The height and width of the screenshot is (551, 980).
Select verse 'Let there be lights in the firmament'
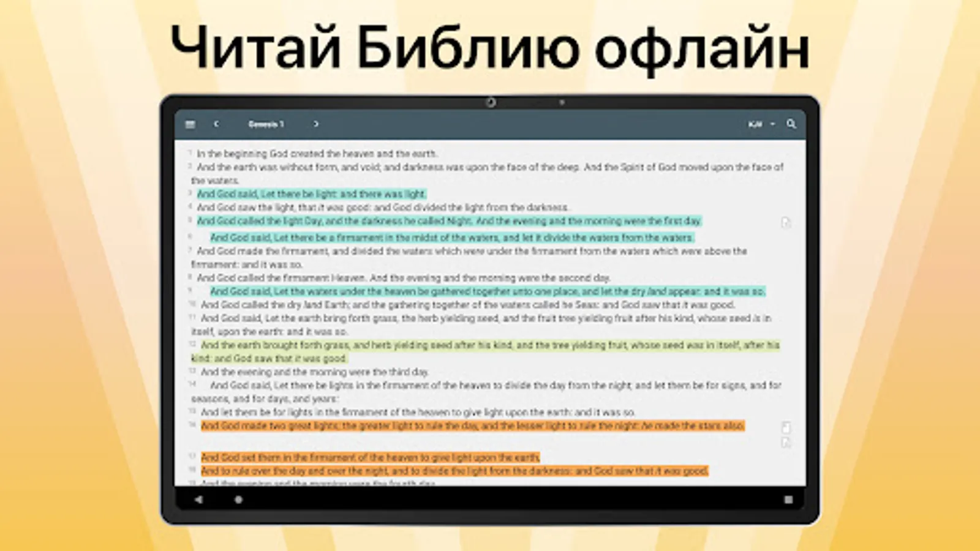point(486,392)
